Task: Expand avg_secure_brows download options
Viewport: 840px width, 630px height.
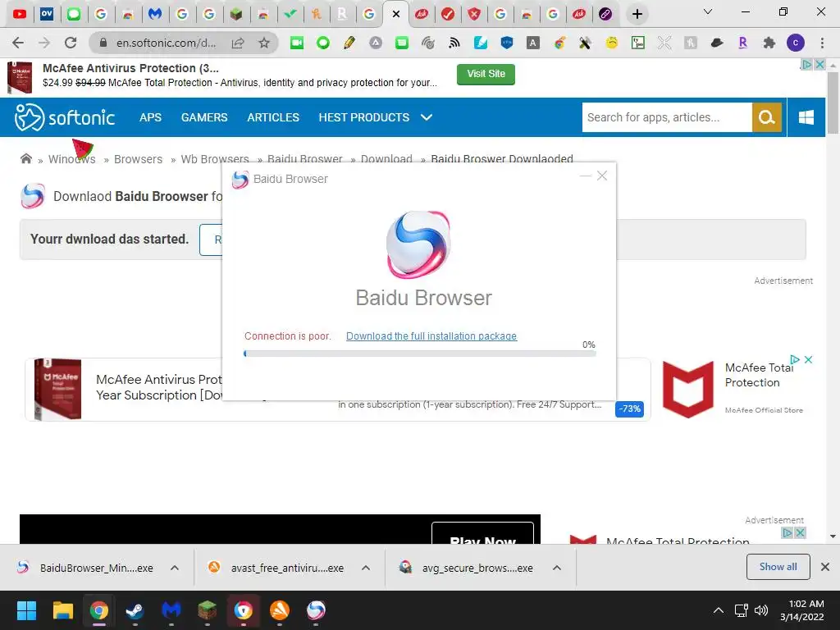Action: click(x=557, y=568)
